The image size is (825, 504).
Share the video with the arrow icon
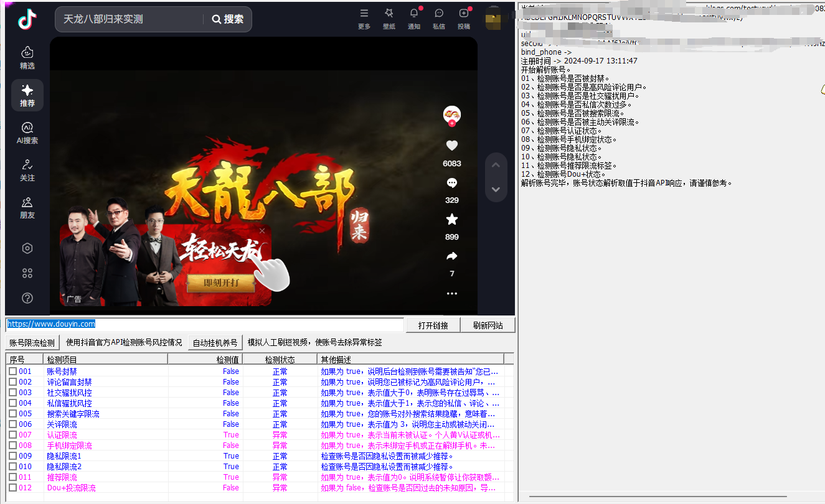(x=452, y=256)
